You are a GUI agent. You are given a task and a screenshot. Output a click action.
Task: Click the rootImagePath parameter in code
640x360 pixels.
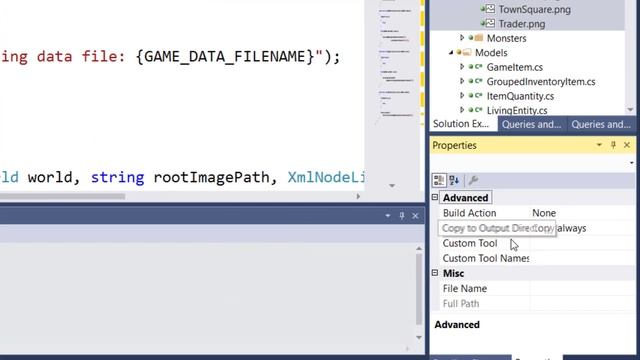[211, 177]
